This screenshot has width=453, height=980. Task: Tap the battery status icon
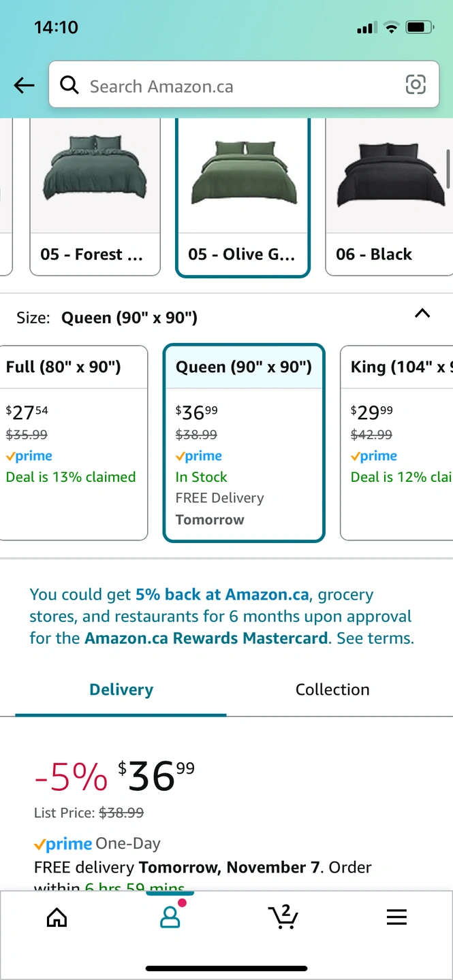419,28
